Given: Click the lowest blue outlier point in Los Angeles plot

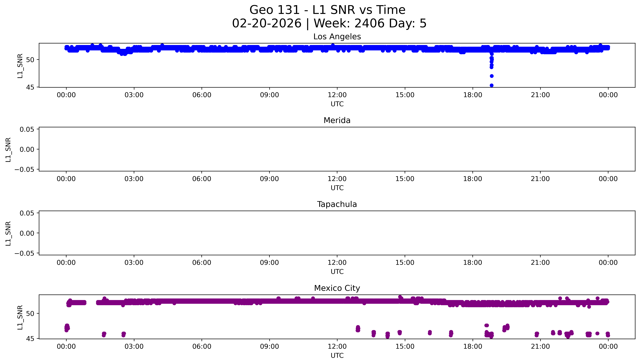Looking at the screenshot, I should [x=491, y=85].
